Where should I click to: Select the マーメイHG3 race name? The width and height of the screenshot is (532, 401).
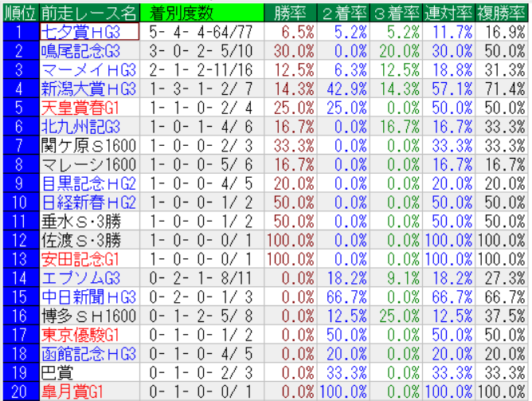tap(89, 69)
